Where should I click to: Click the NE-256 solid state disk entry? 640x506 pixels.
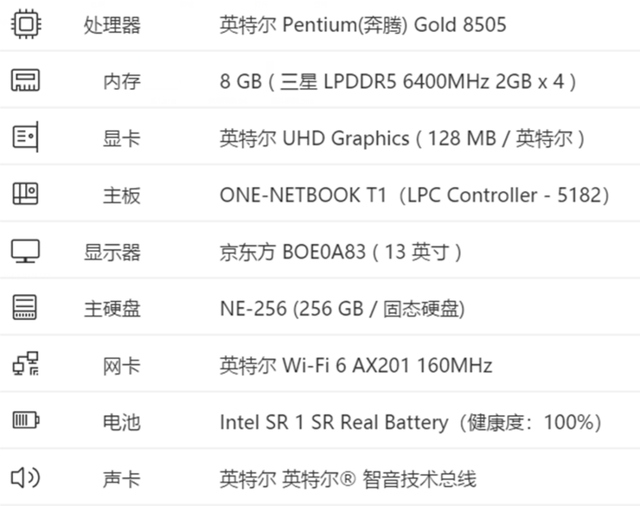click(342, 308)
